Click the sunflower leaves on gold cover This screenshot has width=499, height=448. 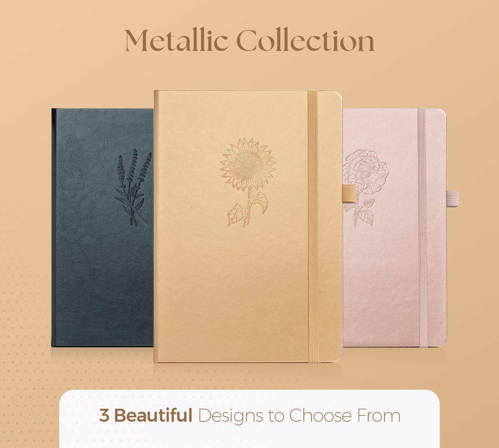point(248,208)
